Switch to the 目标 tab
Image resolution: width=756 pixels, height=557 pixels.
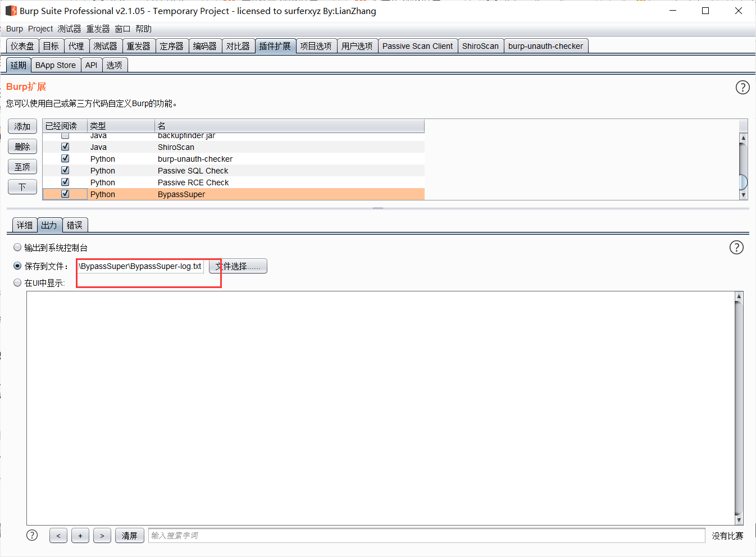point(51,46)
